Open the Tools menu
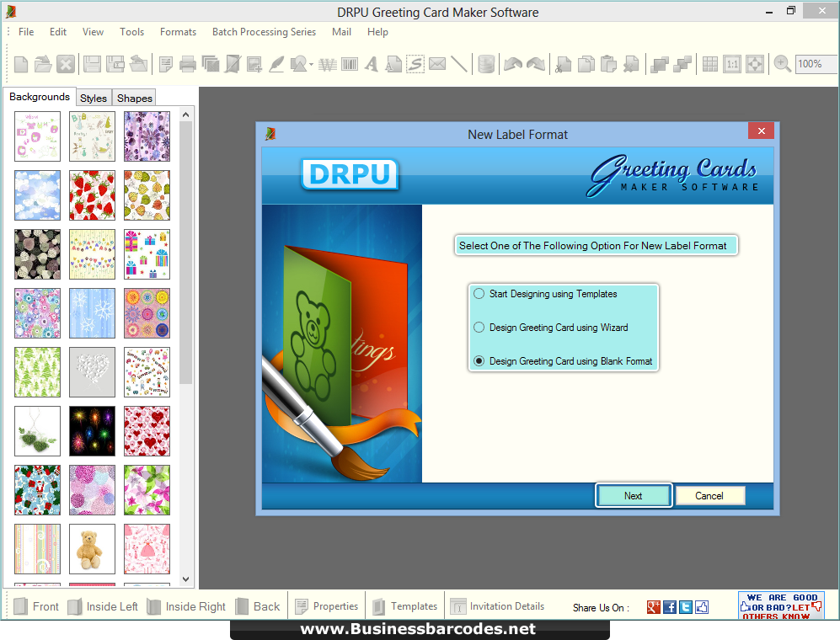This screenshot has height=640, width=840. (x=131, y=32)
